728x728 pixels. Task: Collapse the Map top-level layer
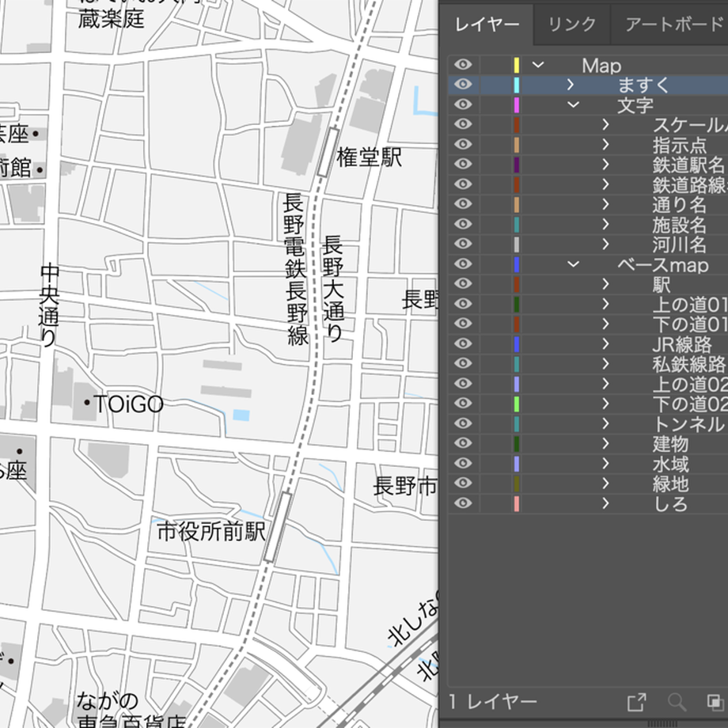[537, 65]
